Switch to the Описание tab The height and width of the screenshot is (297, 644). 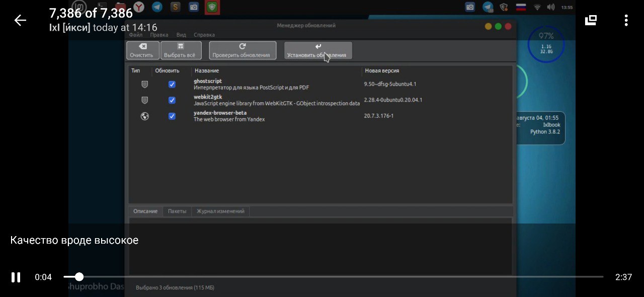[x=145, y=211]
